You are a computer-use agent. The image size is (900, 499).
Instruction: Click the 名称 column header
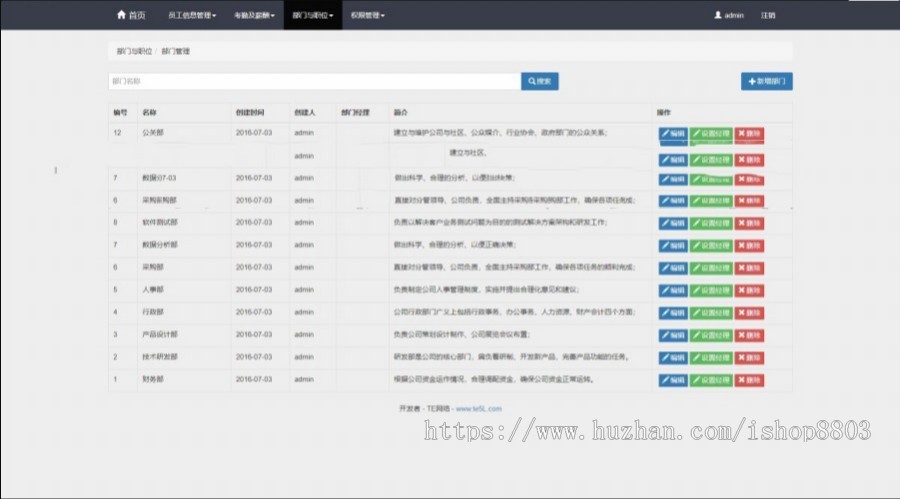[149, 113]
